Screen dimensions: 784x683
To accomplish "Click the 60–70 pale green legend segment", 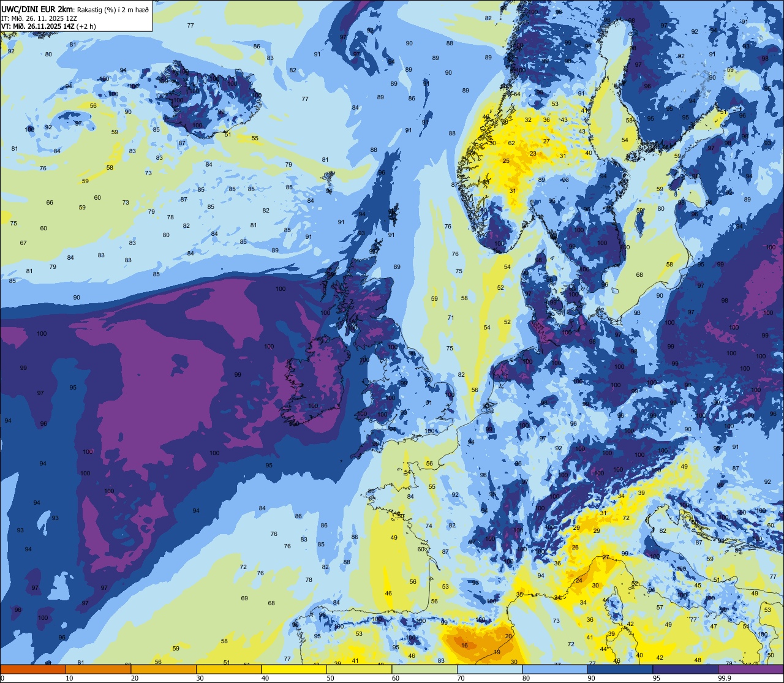I will pos(424,669).
